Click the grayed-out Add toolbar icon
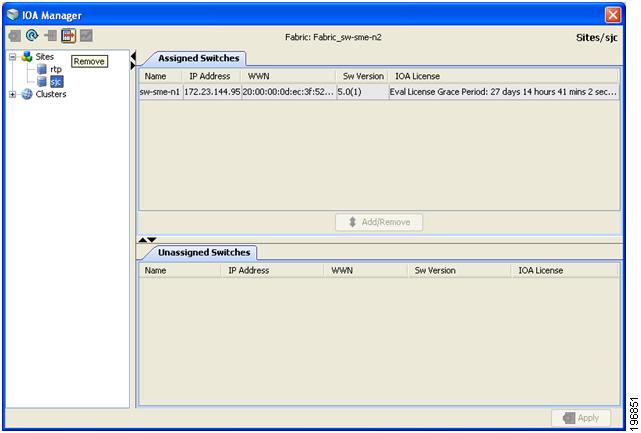This screenshot has height=433, width=641. click(51, 36)
